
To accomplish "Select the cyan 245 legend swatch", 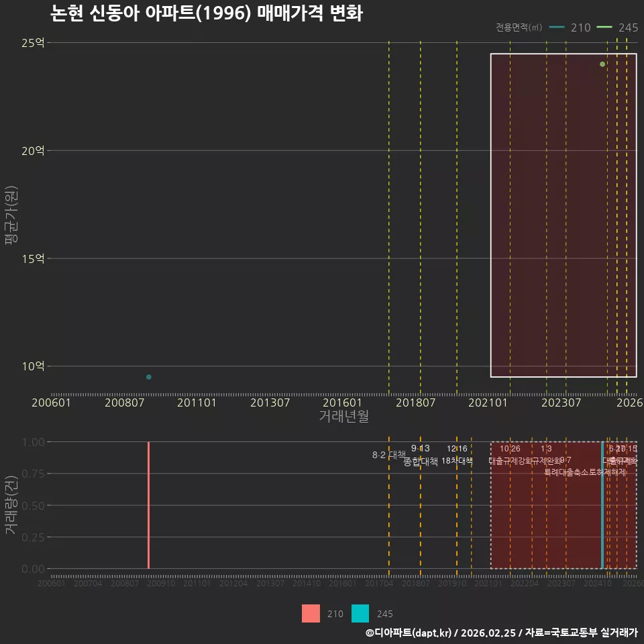I will 360,614.
